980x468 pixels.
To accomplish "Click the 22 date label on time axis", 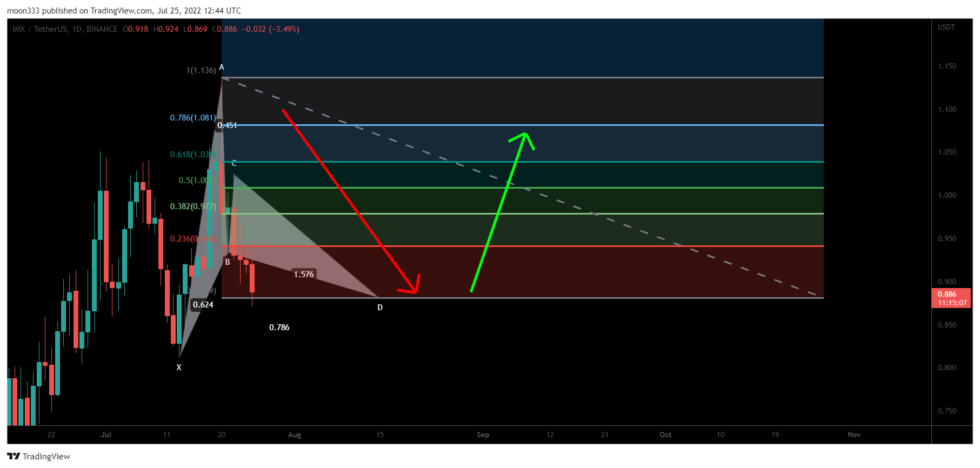I will click(51, 434).
